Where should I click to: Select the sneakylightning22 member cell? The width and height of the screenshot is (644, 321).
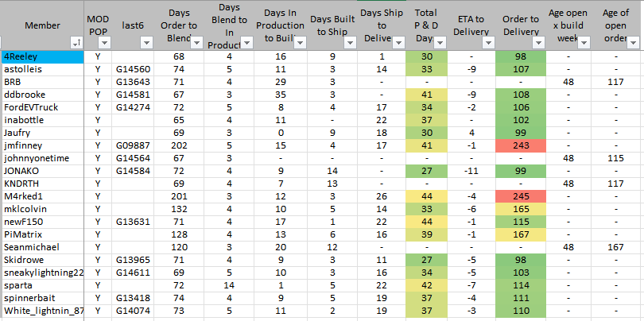[42, 273]
